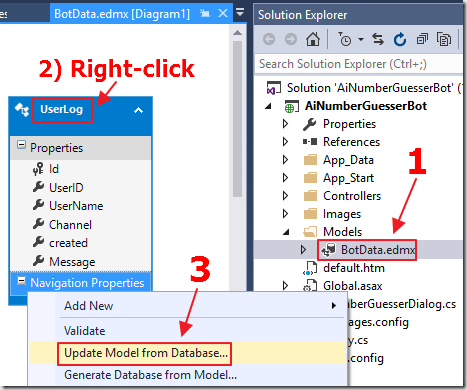Click the Collapse All icon
The image size is (467, 390).
tap(422, 39)
